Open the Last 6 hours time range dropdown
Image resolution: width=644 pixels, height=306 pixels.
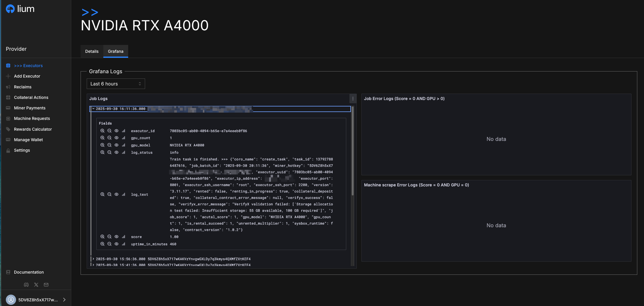116,84
